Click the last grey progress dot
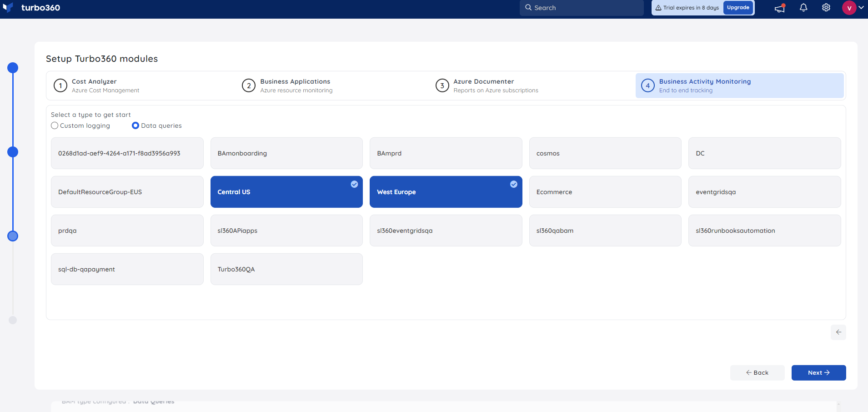The width and height of the screenshot is (868, 412). click(x=13, y=320)
